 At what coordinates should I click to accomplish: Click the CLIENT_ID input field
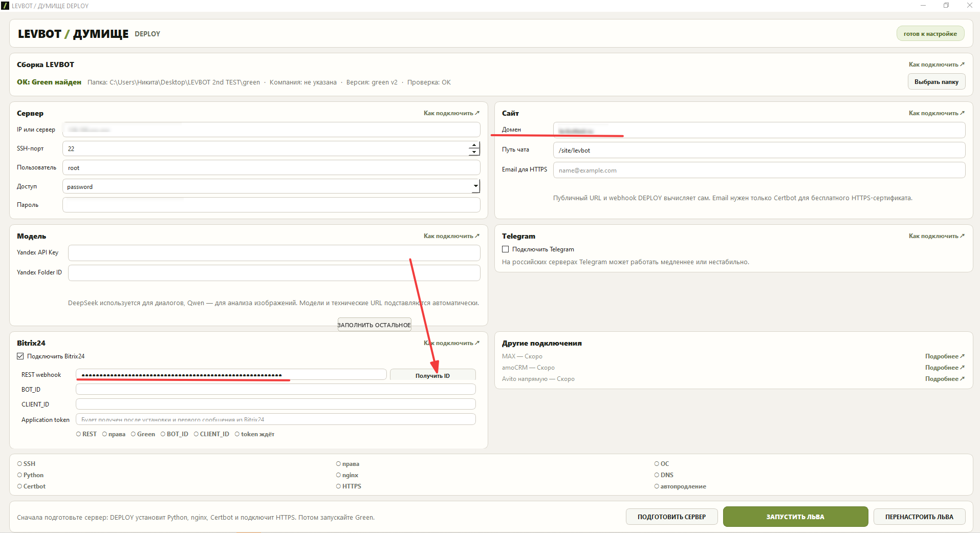275,404
